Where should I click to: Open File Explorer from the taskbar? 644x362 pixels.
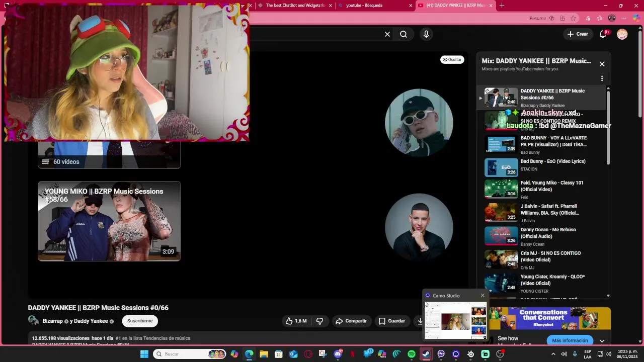pos(264,354)
